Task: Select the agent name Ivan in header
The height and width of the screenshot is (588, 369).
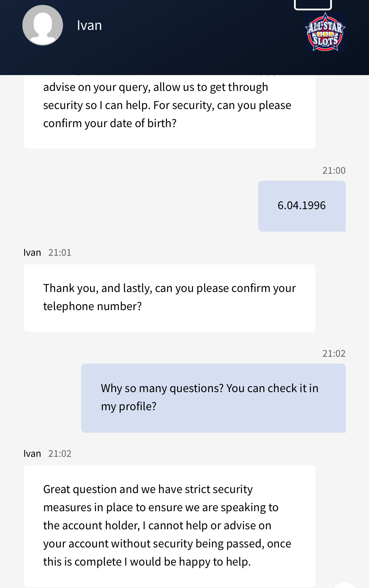Action: tap(89, 26)
